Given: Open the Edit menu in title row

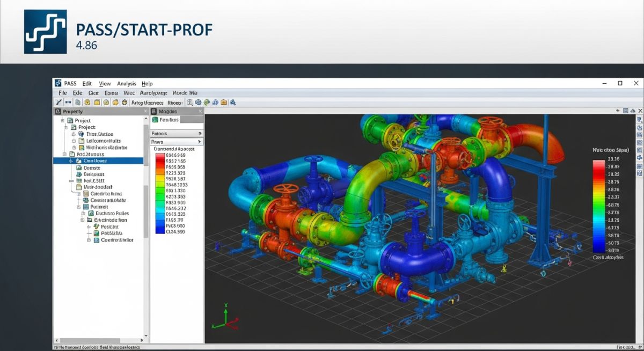Looking at the screenshot, I should tap(87, 84).
